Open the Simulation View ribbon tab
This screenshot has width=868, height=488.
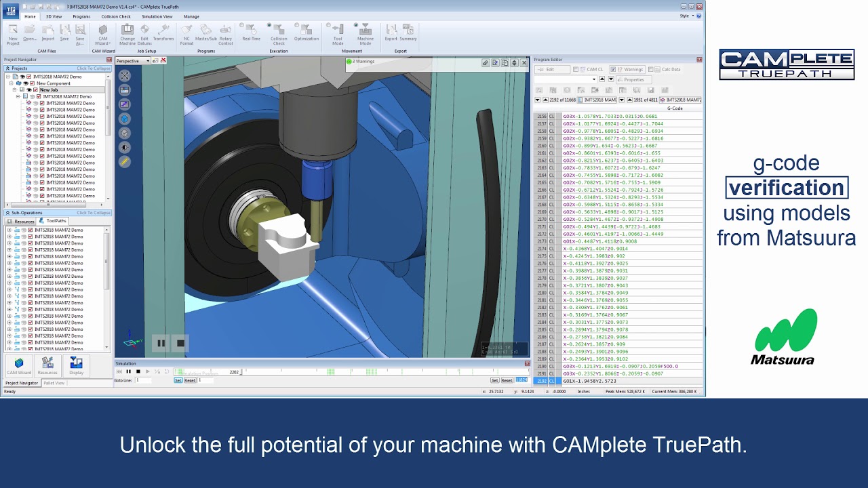[157, 16]
